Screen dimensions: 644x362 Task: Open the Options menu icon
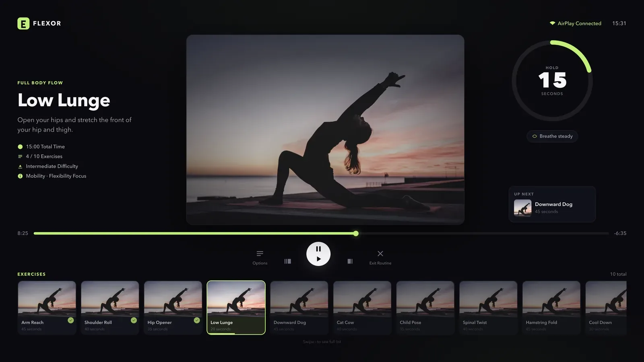(x=260, y=253)
